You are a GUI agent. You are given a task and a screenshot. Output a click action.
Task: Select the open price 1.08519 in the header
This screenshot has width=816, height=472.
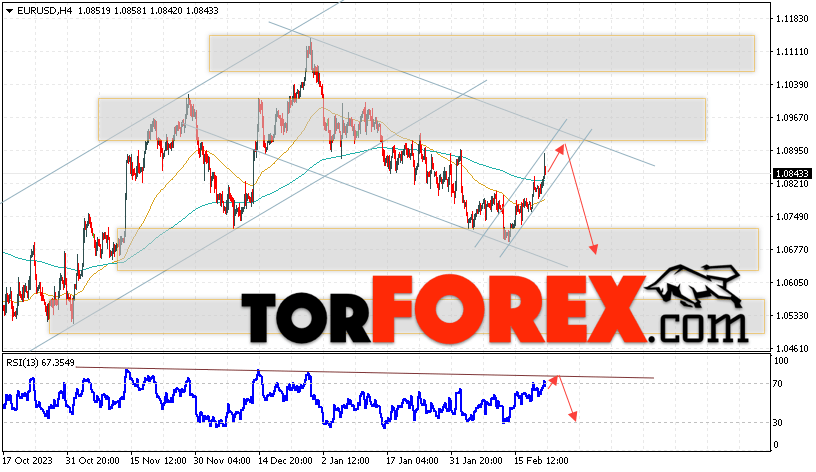[94, 10]
